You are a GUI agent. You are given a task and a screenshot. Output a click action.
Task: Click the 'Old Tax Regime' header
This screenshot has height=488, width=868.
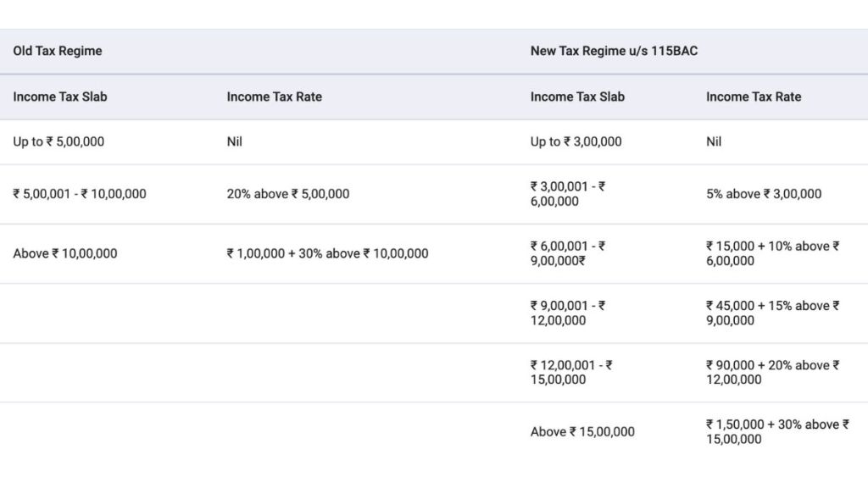point(58,51)
